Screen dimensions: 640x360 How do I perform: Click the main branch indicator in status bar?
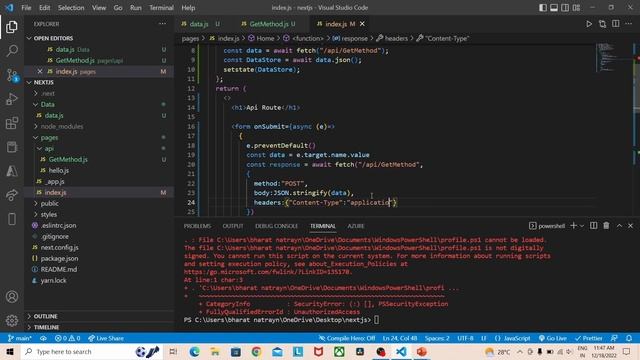coord(20,338)
